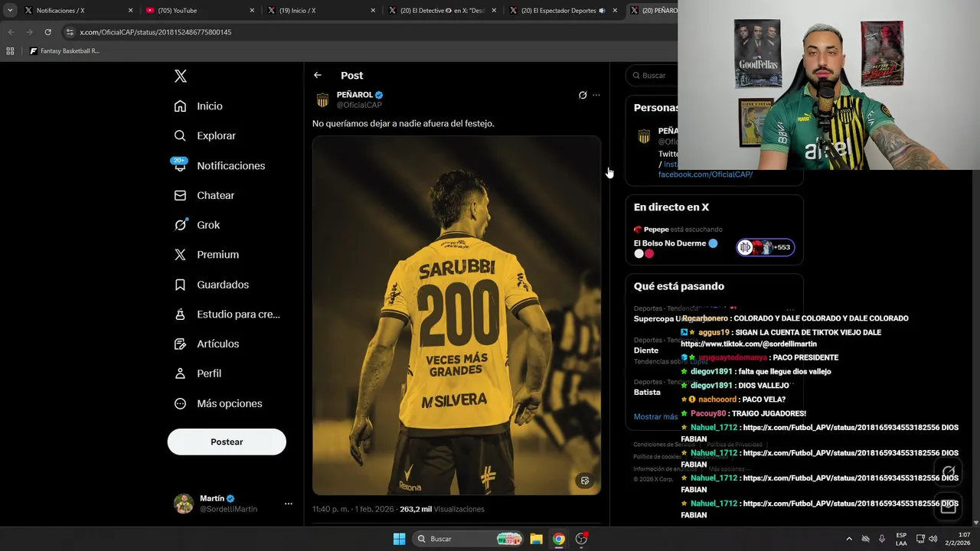Click Mostrar más in trends

[x=655, y=417]
